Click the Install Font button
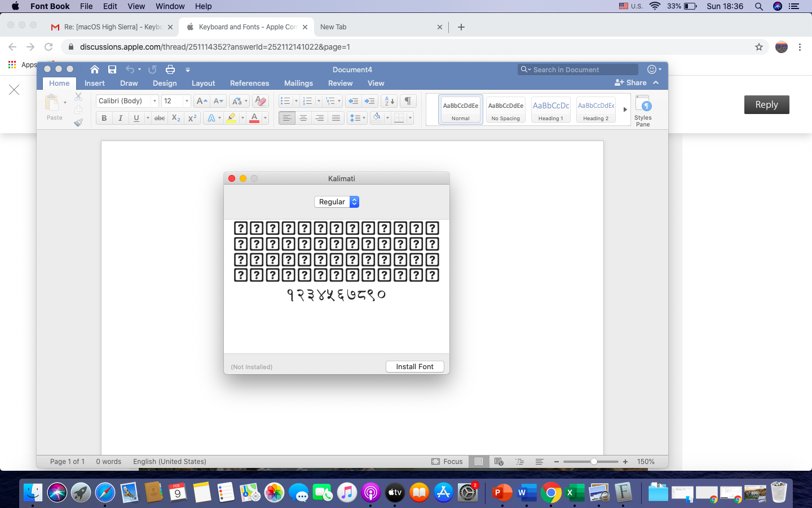This screenshot has height=508, width=812. pyautogui.click(x=414, y=366)
